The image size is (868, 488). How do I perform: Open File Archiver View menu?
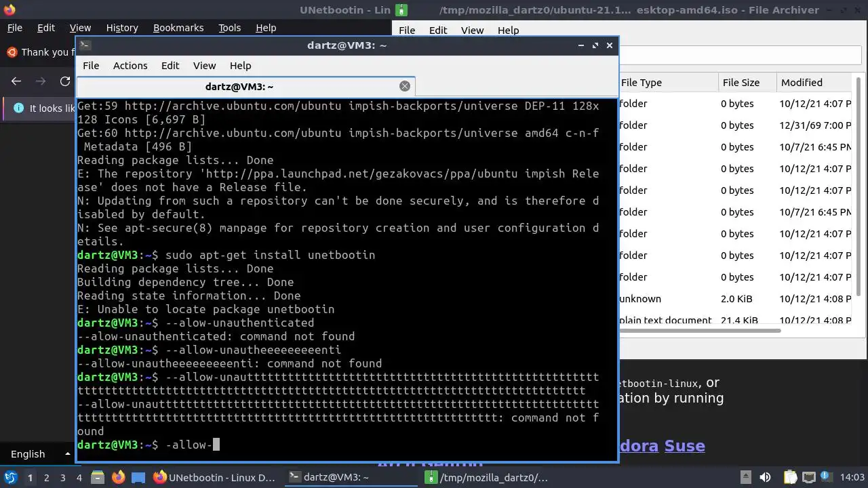click(x=473, y=30)
